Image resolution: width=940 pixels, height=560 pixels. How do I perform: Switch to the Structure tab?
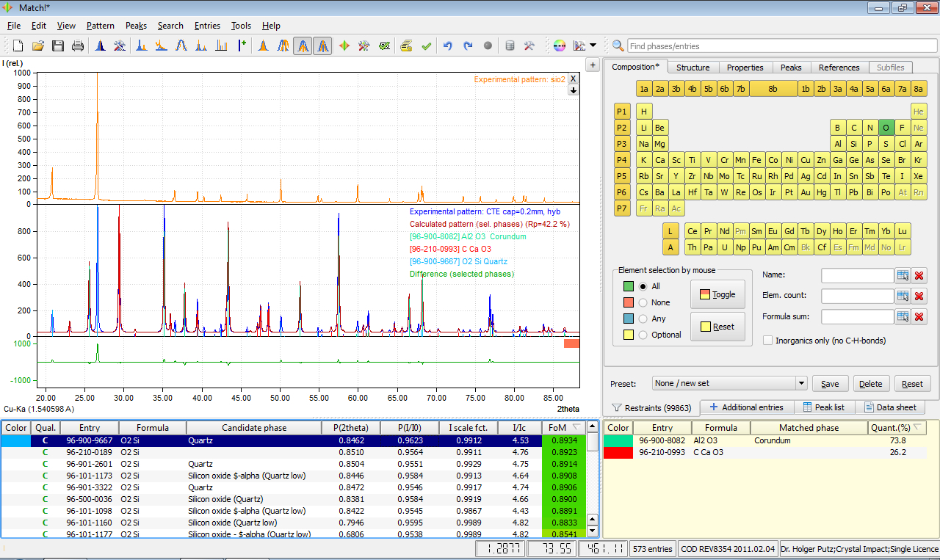pos(693,68)
